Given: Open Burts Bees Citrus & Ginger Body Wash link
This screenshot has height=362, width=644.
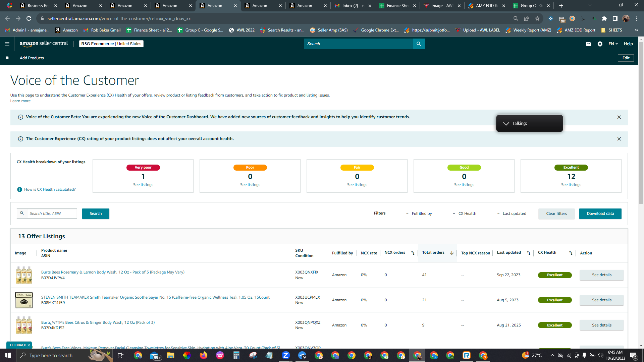Looking at the screenshot, I should click(98, 323).
